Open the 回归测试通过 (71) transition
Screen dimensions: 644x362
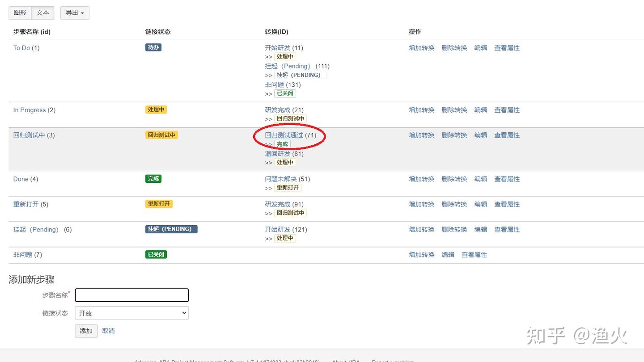tap(284, 135)
